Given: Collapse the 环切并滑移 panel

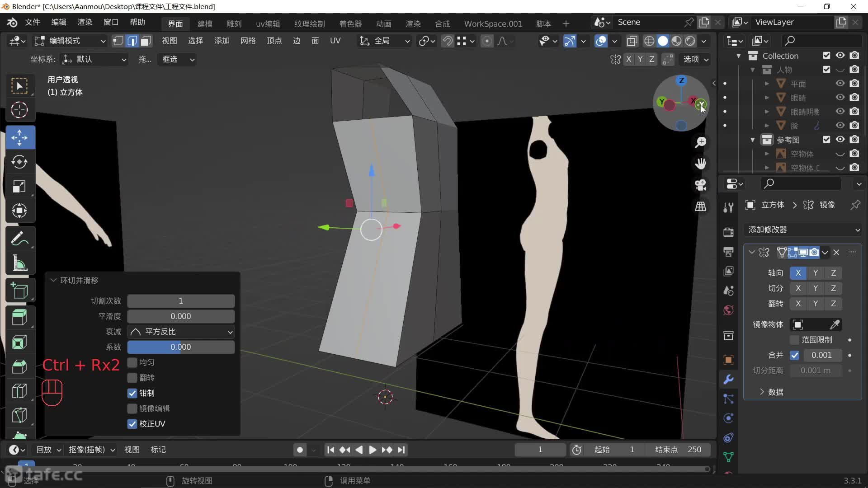Looking at the screenshot, I should pos(53,281).
